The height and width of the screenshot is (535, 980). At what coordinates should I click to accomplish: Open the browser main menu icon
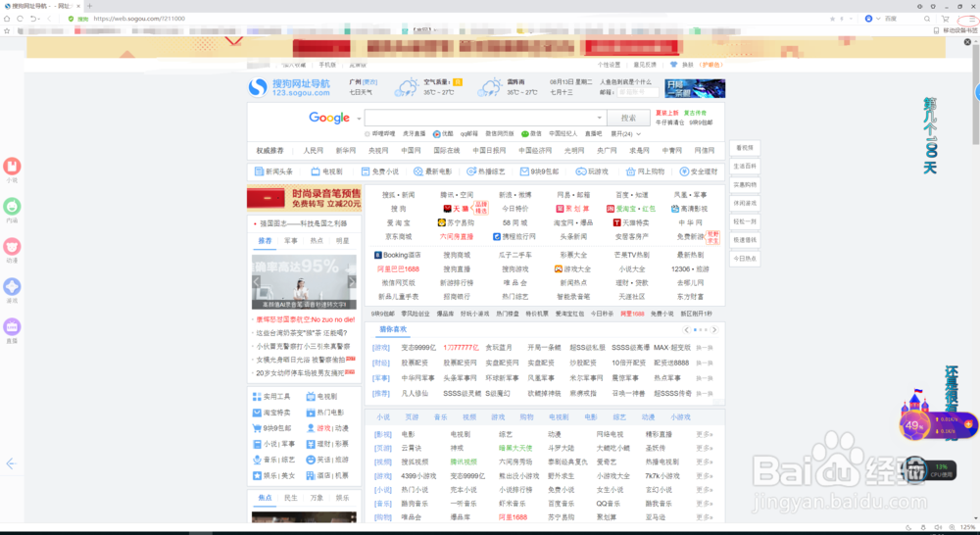click(x=970, y=19)
